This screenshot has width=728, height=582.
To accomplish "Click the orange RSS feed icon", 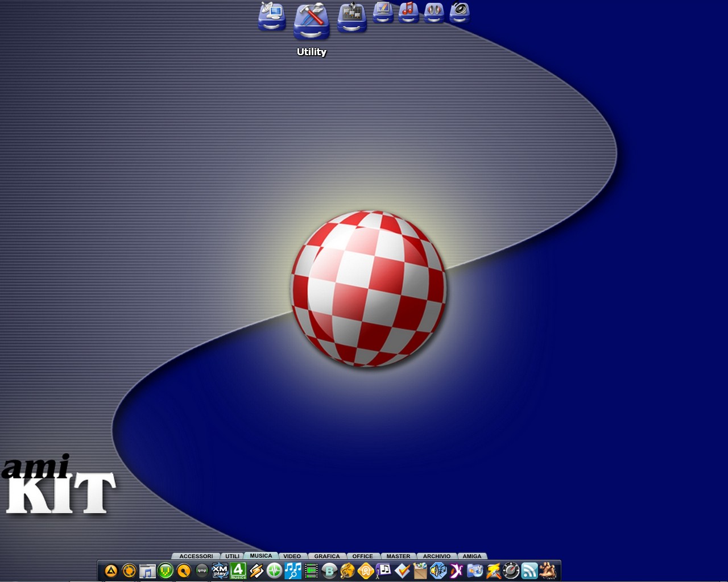I will (x=530, y=570).
